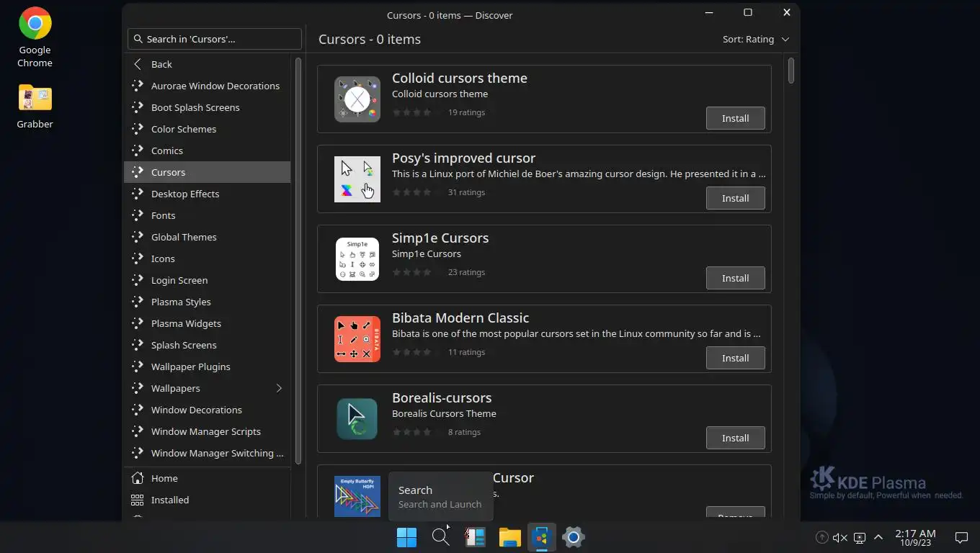The height and width of the screenshot is (553, 980).
Task: Open Wallpaper Plugins category
Action: pyautogui.click(x=208, y=367)
